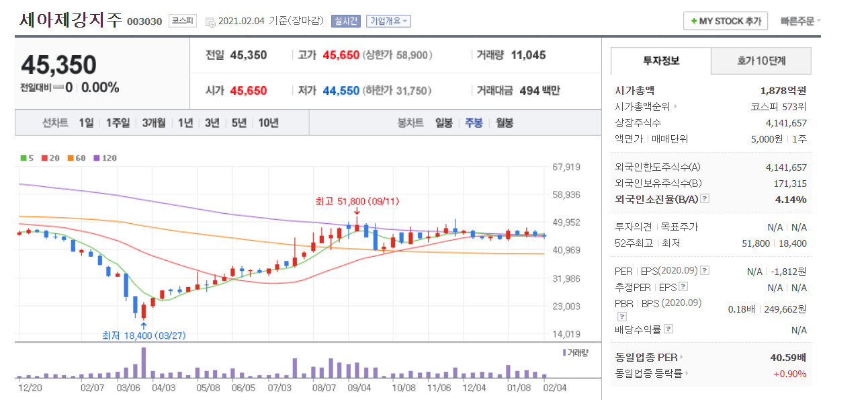
Task: Click the 하한가 31,750 text
Action: pos(397,90)
